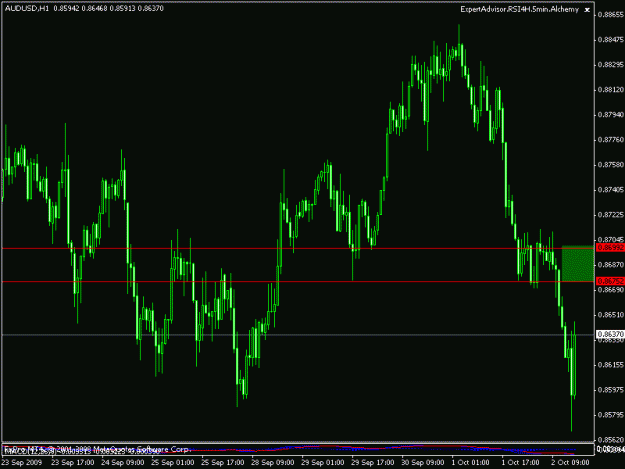Click the 0.87225 price scale label
Image resolution: width=625 pixels, height=469 pixels.
611,215
